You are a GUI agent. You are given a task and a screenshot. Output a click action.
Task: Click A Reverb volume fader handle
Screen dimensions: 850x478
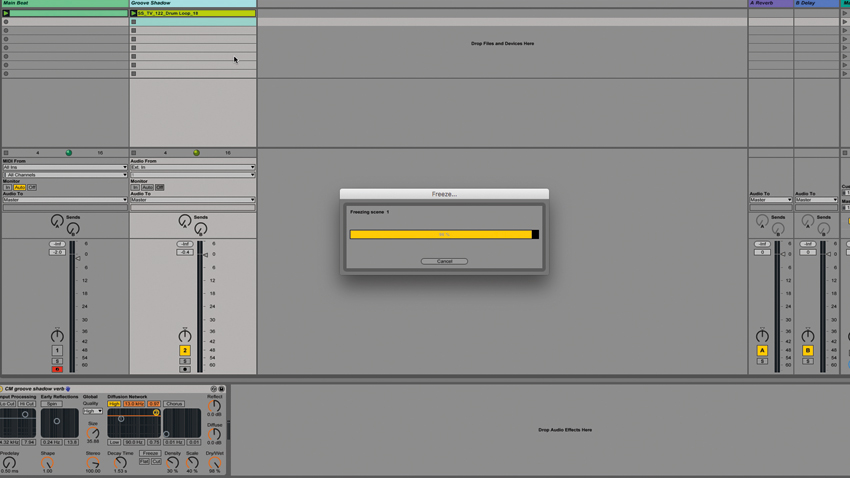tap(783, 254)
